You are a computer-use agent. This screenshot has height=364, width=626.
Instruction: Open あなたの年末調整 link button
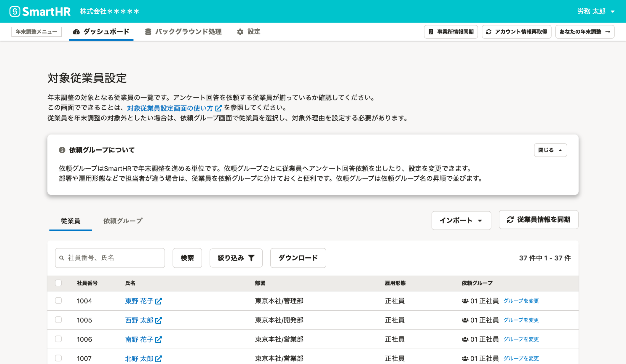pos(585,32)
